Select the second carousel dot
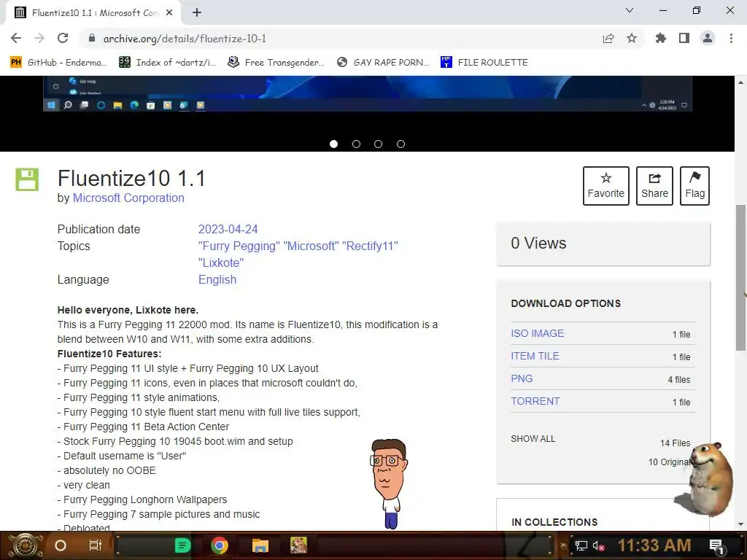 click(356, 144)
